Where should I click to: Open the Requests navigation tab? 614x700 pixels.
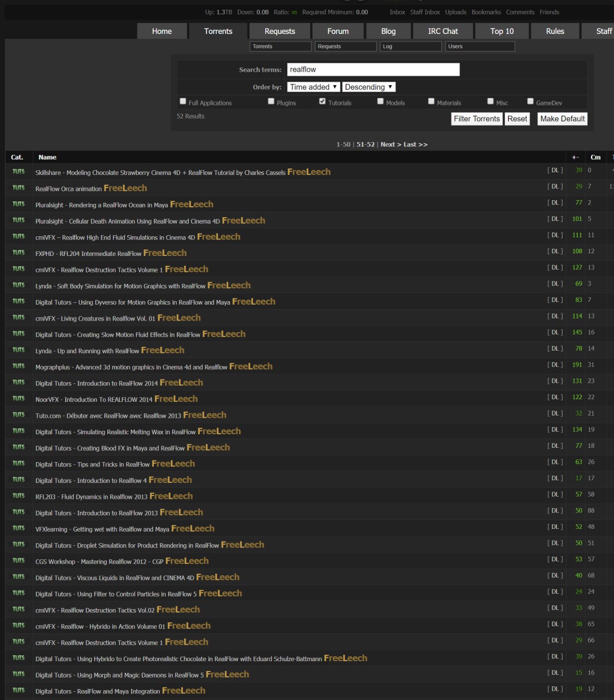click(x=280, y=31)
